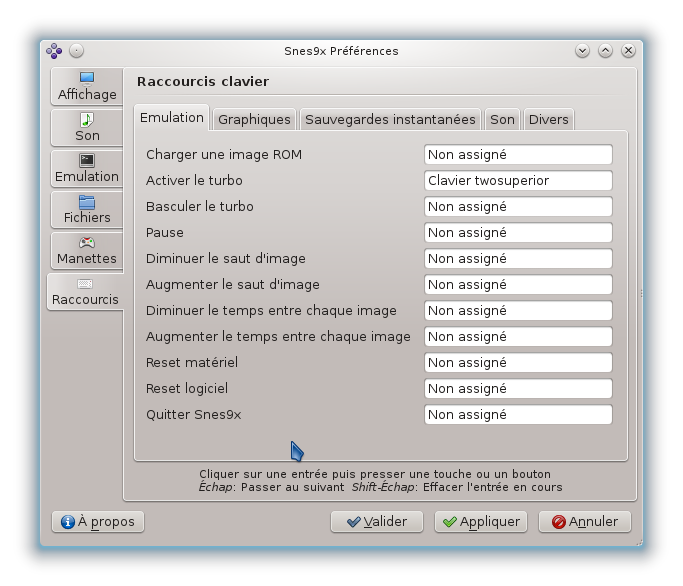
Task: Select the Augmenter le temps entre chaque image field
Action: pyautogui.click(x=518, y=336)
